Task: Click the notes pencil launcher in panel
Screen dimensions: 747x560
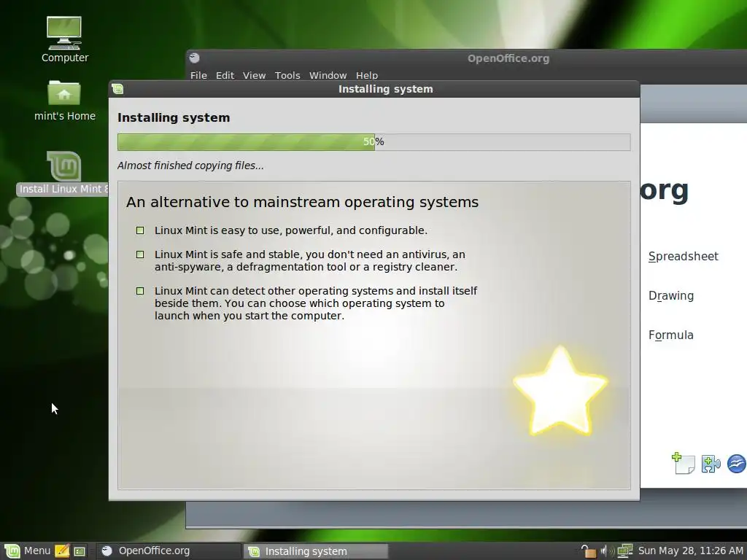Action: [x=62, y=551]
